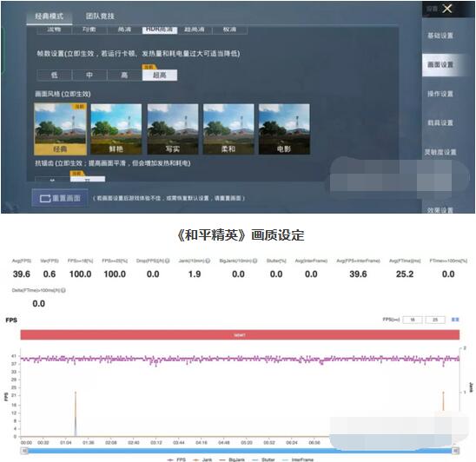Click the info icon next to Delta(FTime)
The image size is (476, 462).
63,290
